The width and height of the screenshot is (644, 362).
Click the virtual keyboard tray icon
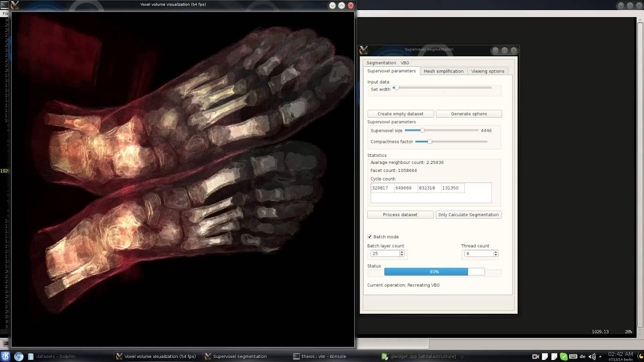click(574, 356)
